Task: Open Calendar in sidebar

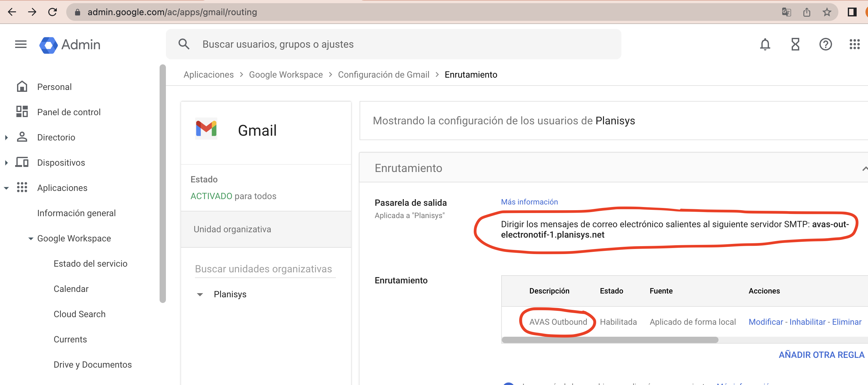Action: coord(71,289)
